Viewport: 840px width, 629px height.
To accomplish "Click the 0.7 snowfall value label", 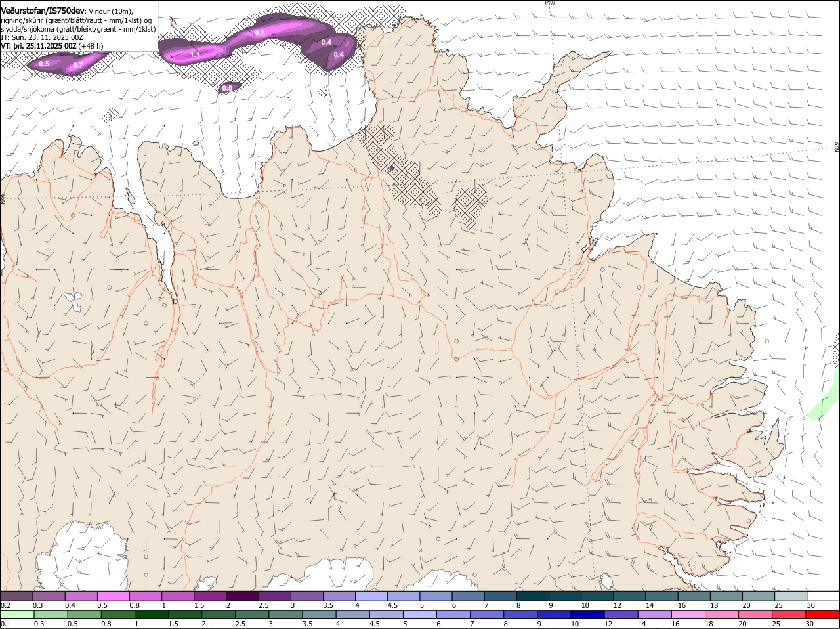I will tap(77, 65).
